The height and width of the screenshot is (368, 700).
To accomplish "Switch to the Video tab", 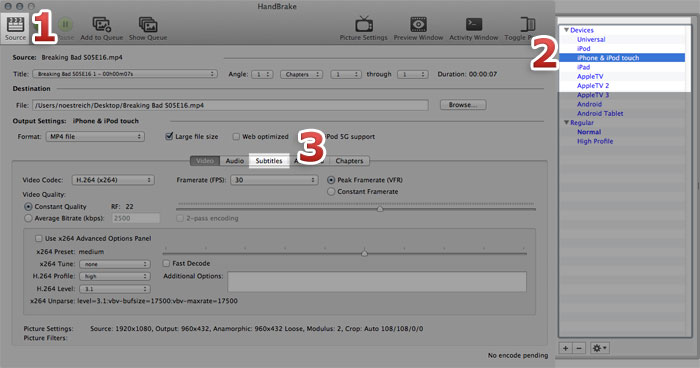I will (x=205, y=161).
